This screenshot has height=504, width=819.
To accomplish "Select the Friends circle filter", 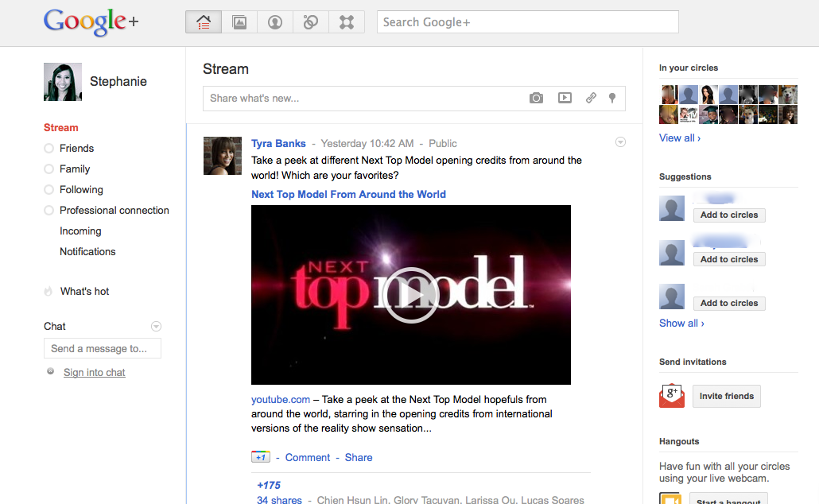I will click(x=49, y=149).
